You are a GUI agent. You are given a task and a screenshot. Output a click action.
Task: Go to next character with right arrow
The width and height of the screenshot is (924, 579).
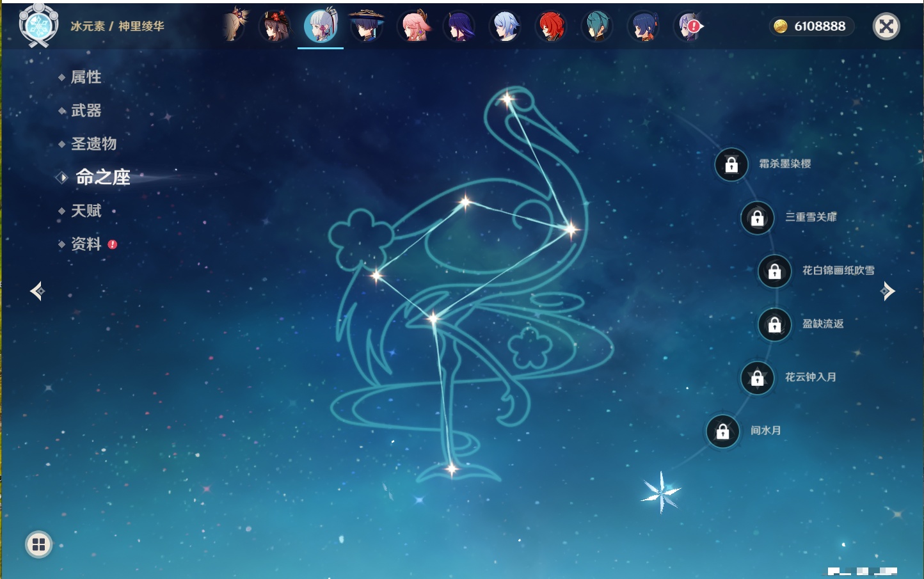click(x=888, y=291)
